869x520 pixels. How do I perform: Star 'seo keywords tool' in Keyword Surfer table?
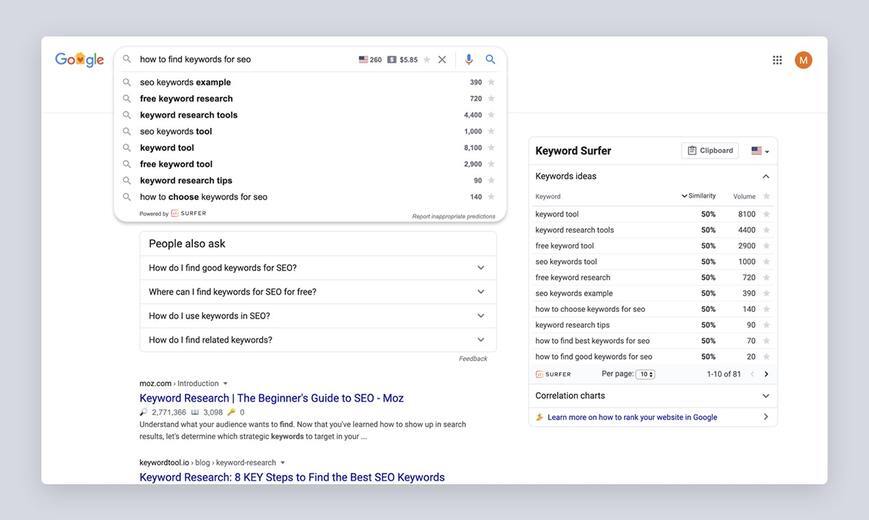click(766, 262)
